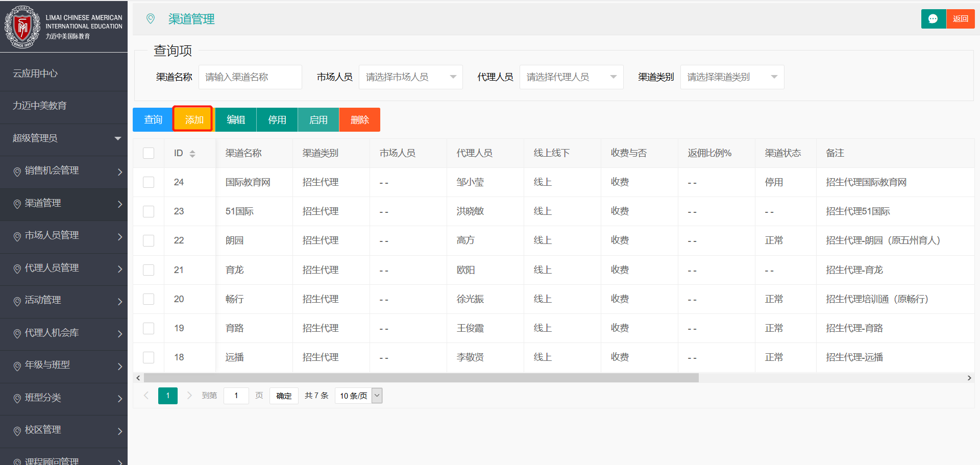Screen dimensions: 980x465
Task: Go to previous page with left arrow
Action: pos(146,396)
